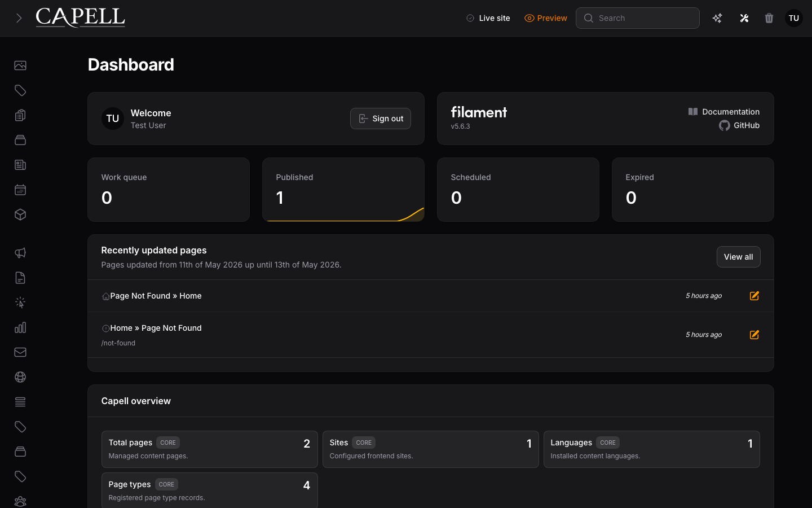Click the TU avatar in the Welcome card

click(x=113, y=119)
